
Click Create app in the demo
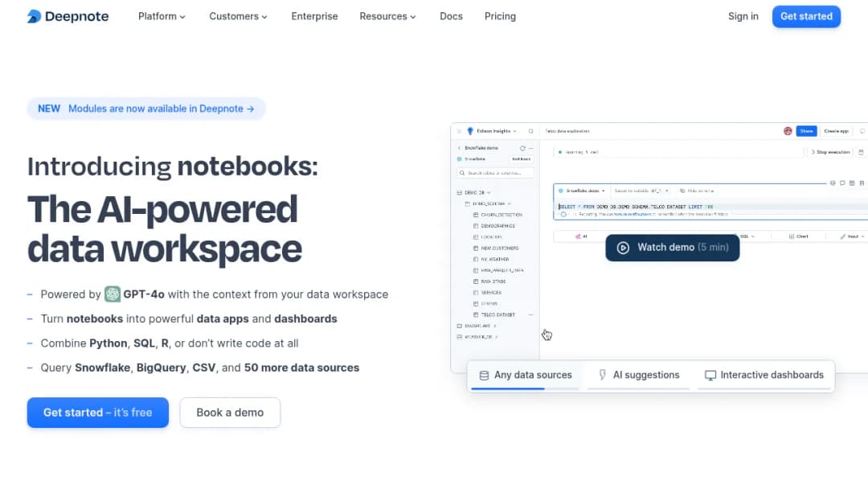836,131
